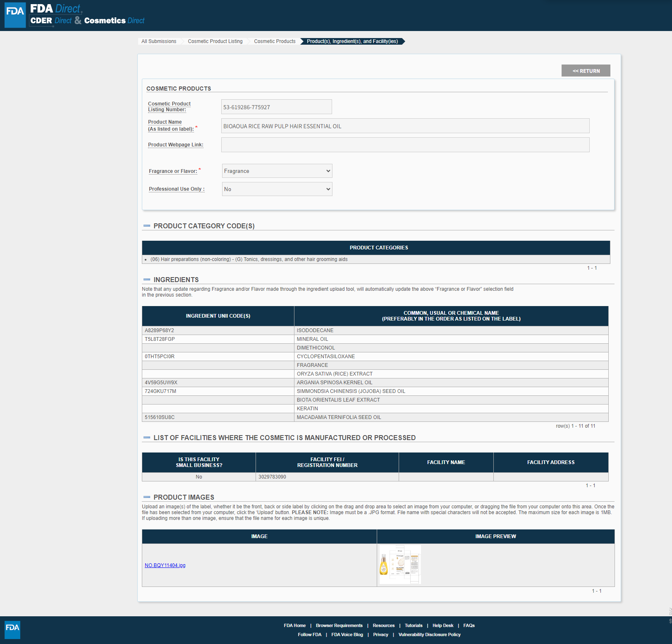The height and width of the screenshot is (644, 672).
Task: Open the Professional Use Only dropdown
Action: point(277,189)
